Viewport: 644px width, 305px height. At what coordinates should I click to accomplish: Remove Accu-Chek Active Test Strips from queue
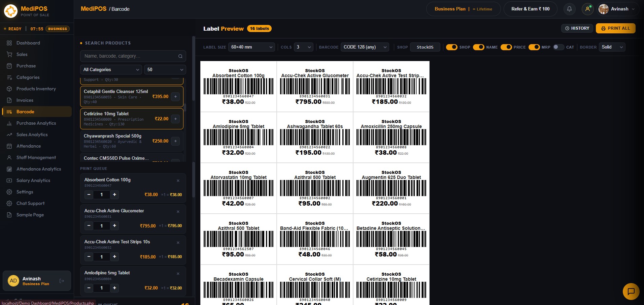pos(178,243)
